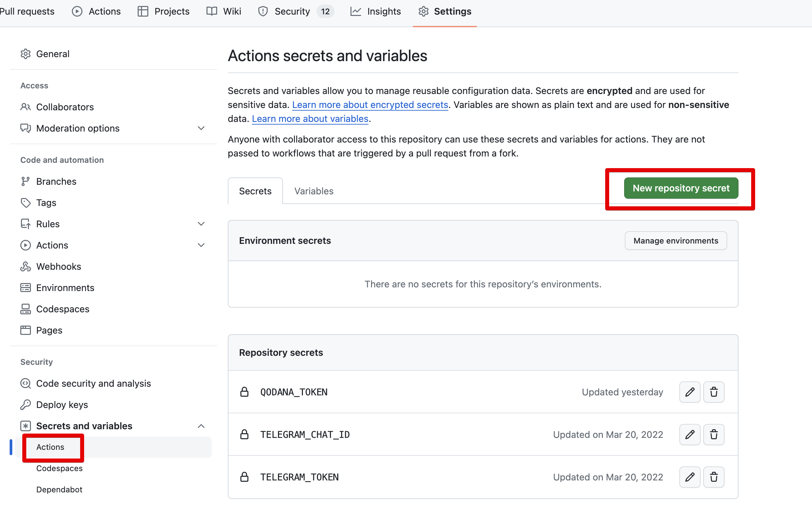Click the New repository secret button
This screenshot has width=812, height=505.
coord(681,188)
